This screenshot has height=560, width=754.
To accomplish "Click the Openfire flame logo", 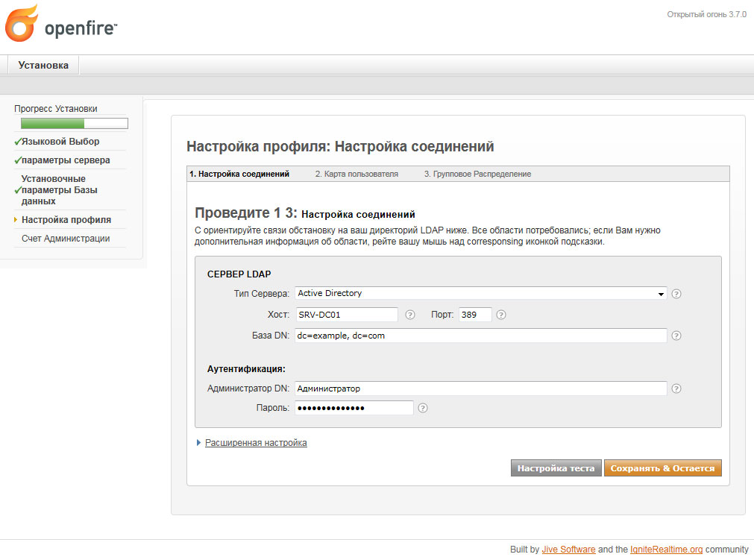I will (x=22, y=24).
